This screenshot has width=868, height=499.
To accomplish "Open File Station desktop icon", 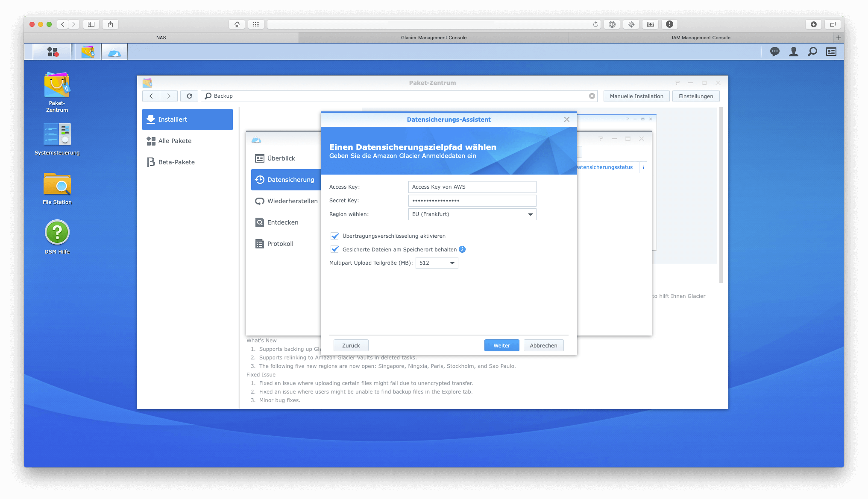I will tap(57, 189).
